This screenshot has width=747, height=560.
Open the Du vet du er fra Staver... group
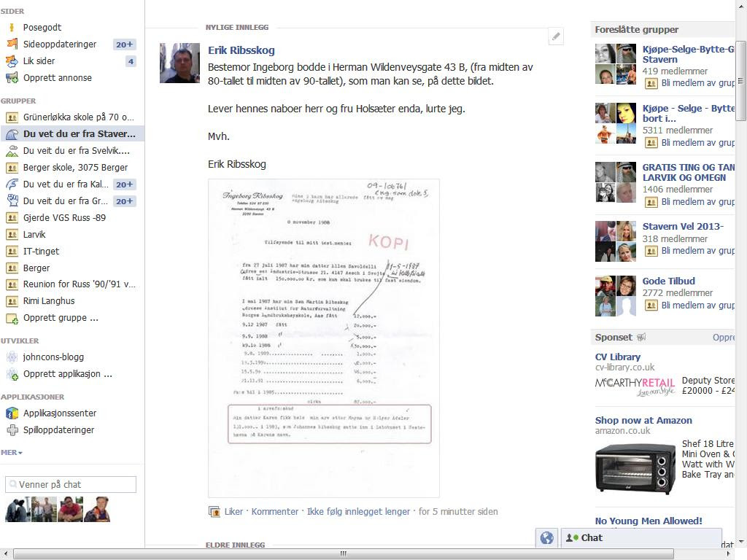tap(72, 134)
